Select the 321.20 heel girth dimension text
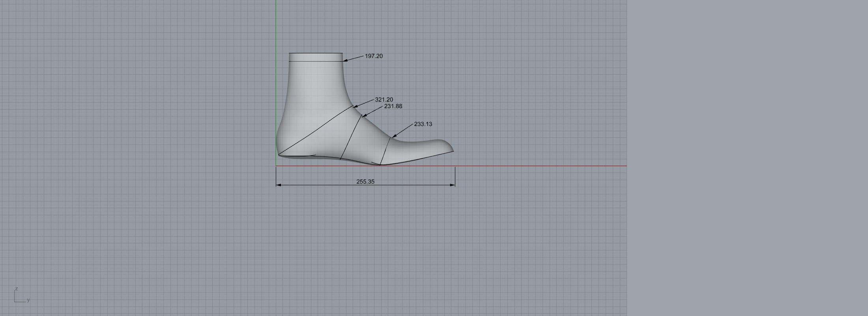 click(383, 100)
